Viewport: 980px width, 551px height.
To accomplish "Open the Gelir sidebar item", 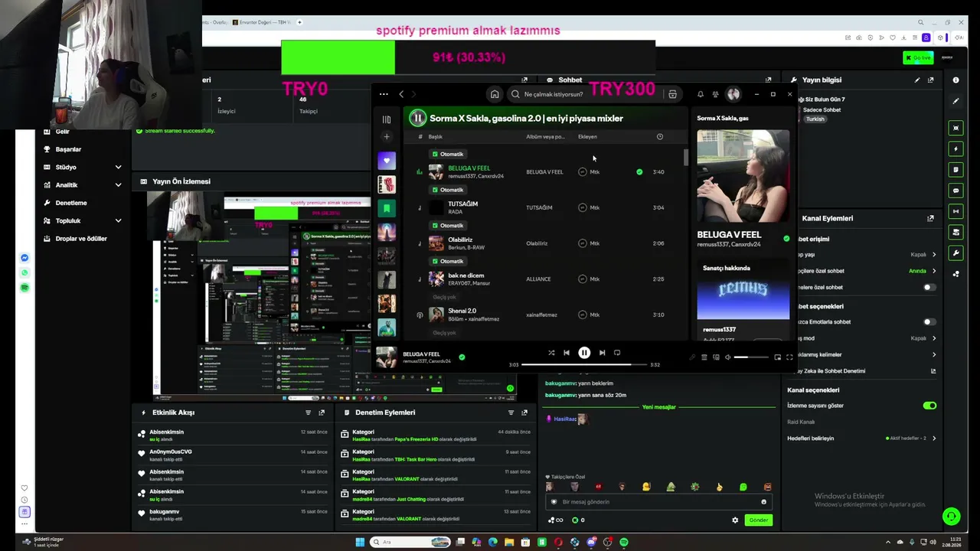I will pos(62,132).
